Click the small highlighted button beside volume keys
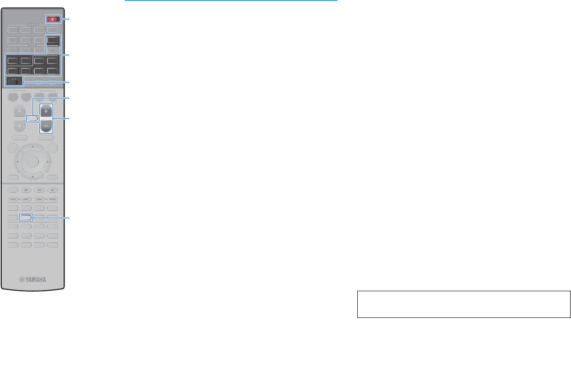This screenshot has height=392, width=571. pos(32,119)
